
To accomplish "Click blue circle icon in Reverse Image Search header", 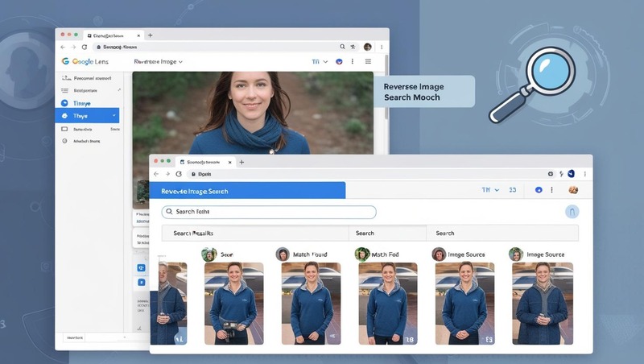I will (x=539, y=190).
